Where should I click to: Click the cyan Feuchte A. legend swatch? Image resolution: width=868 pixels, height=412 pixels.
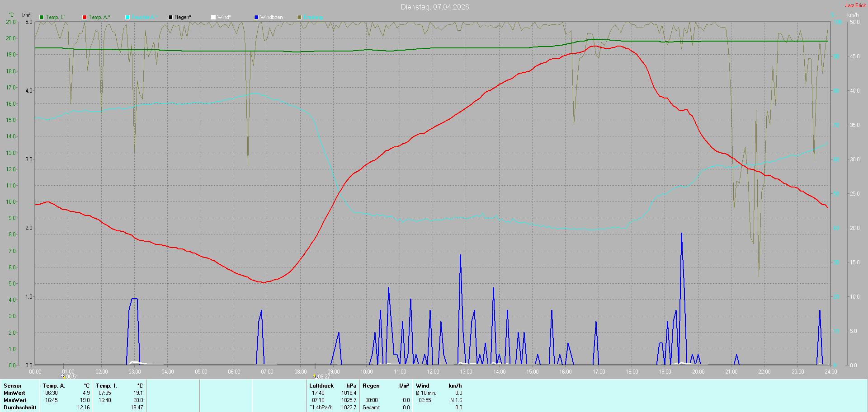(x=127, y=17)
